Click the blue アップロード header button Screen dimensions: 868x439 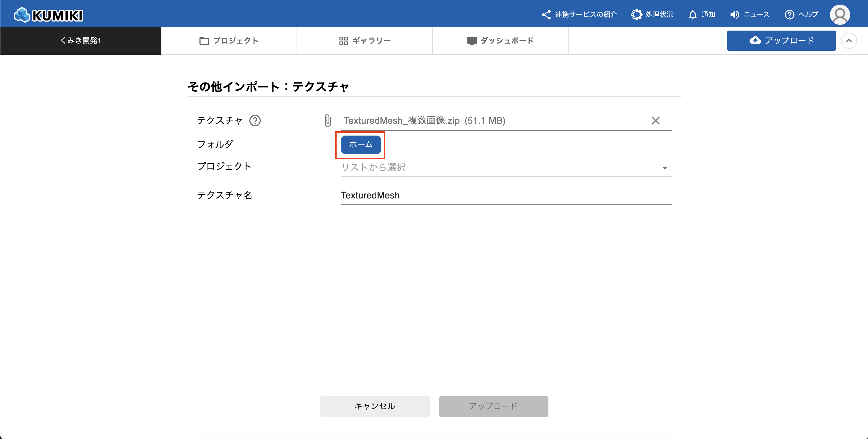pos(781,40)
